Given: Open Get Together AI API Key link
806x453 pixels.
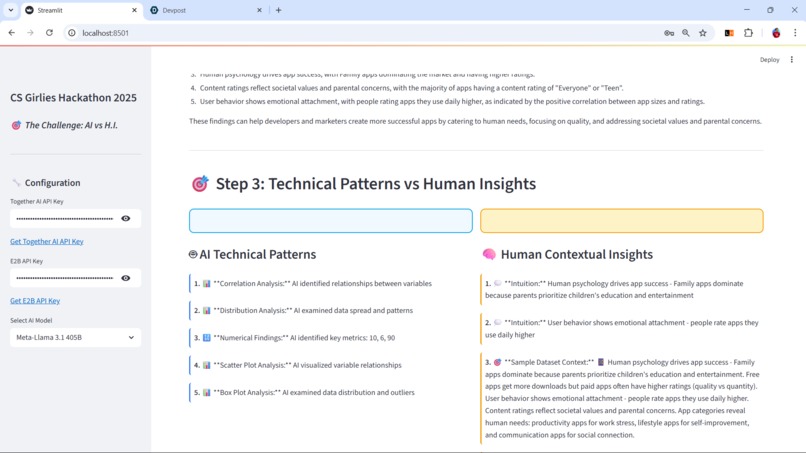Looking at the screenshot, I should 47,241.
